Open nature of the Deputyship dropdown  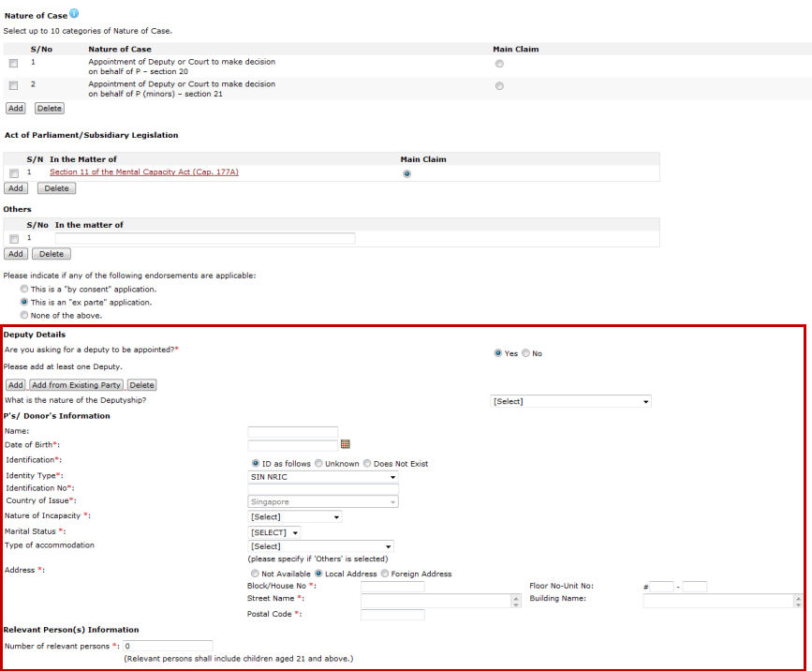(x=570, y=401)
